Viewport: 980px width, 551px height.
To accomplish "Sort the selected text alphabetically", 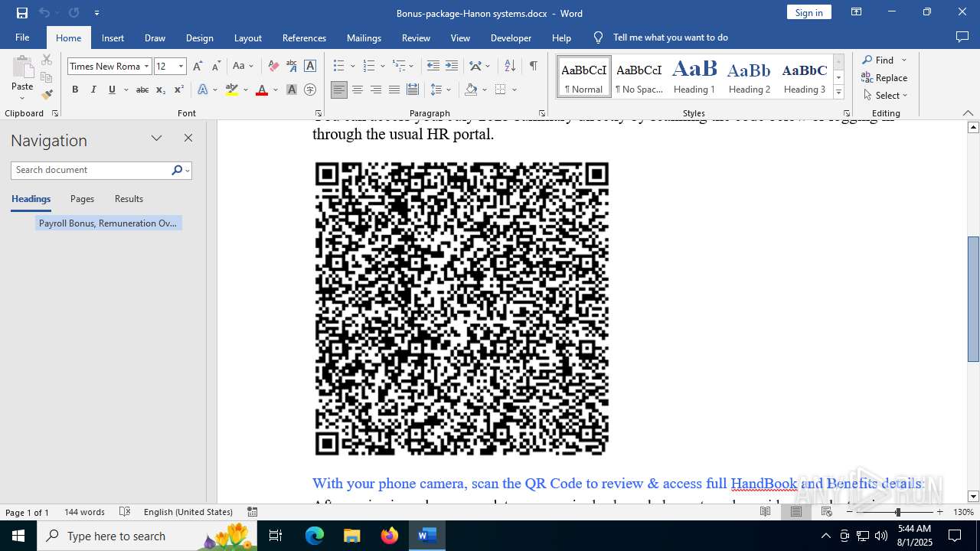I will (x=510, y=66).
